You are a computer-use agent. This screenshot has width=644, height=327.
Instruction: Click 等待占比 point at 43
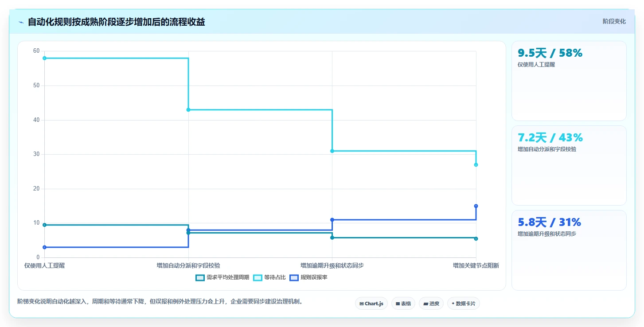(188, 109)
